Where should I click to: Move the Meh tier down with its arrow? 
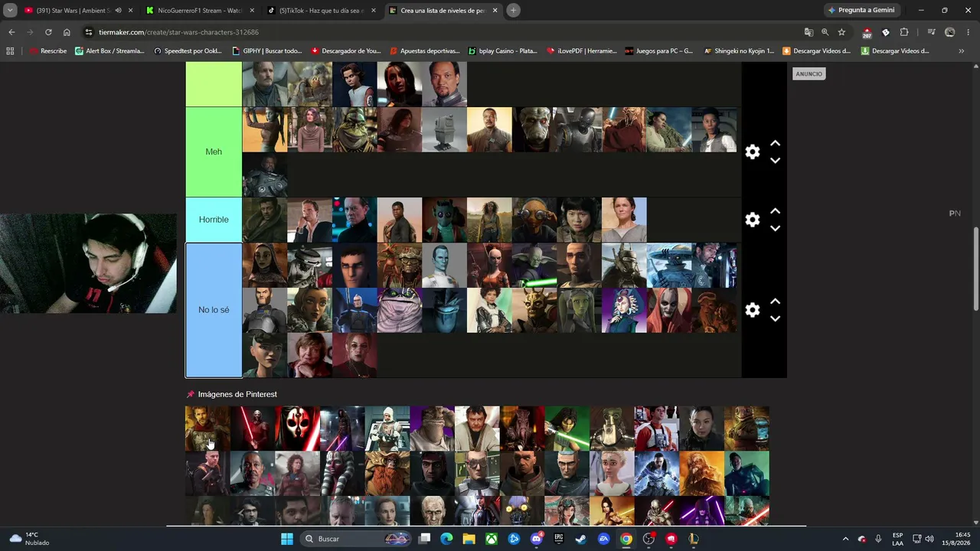(775, 161)
